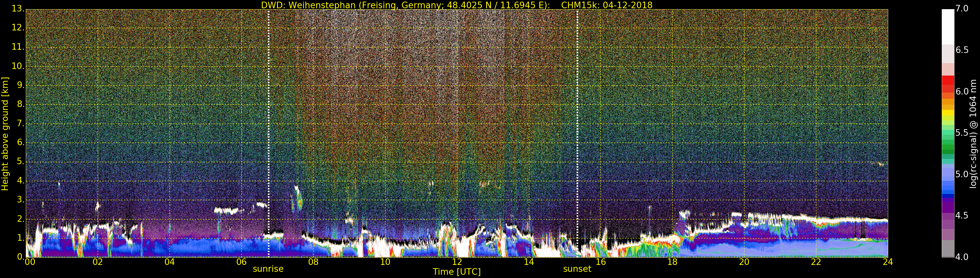Click the 'CHM15k: 04-12-2018' title text

[x=607, y=5]
